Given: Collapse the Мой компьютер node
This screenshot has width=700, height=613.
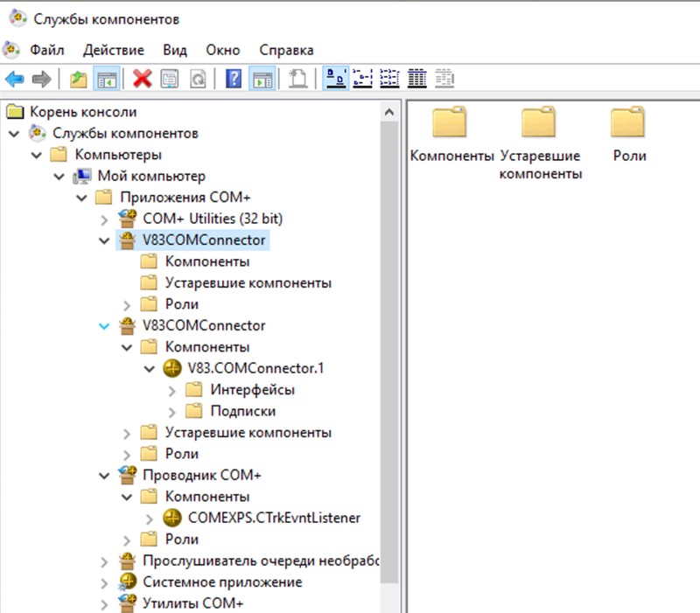Looking at the screenshot, I should pos(59,177).
